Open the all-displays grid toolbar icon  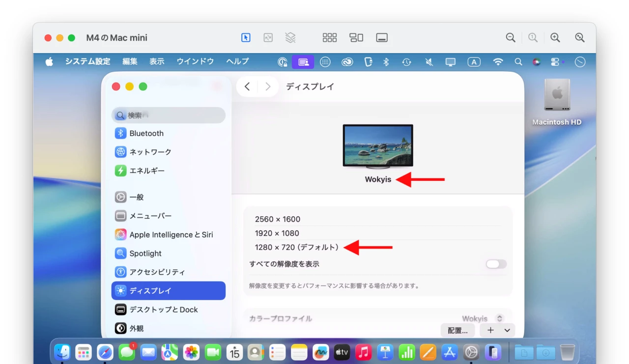click(330, 37)
